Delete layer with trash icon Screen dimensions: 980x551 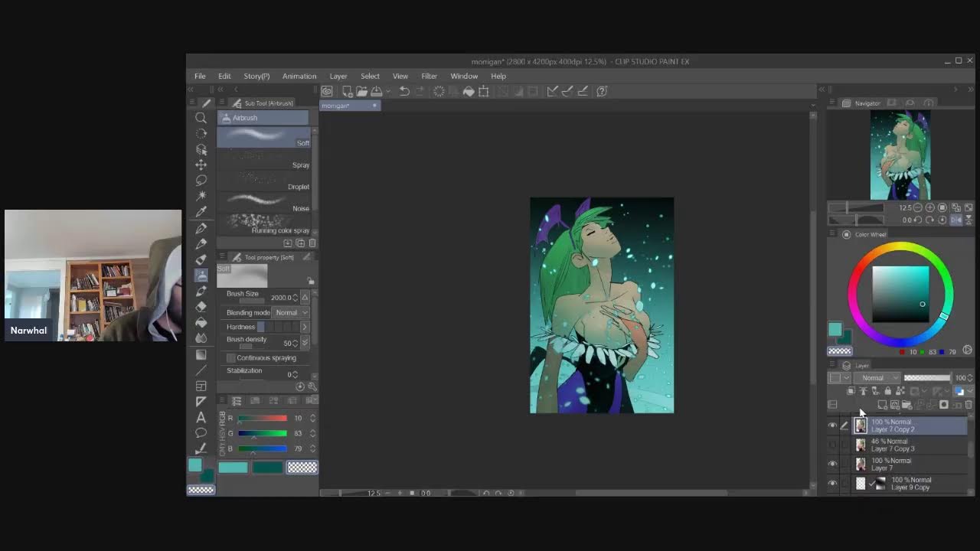pyautogui.click(x=969, y=405)
